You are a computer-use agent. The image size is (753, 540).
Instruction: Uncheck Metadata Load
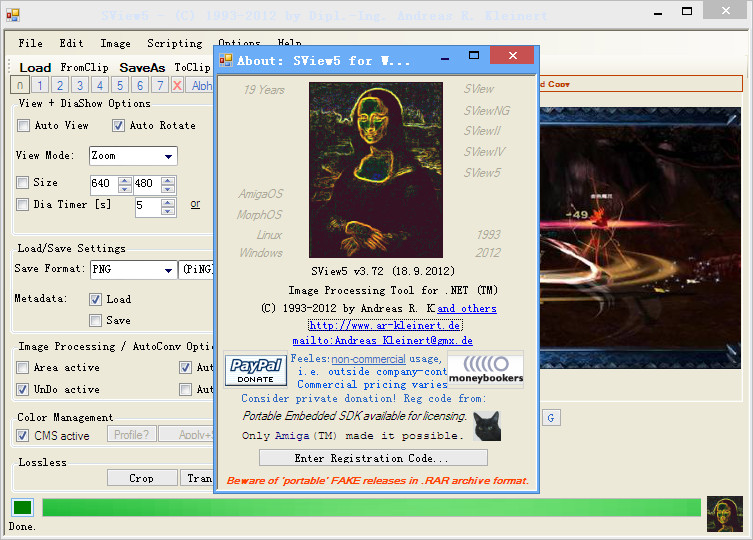click(x=95, y=300)
